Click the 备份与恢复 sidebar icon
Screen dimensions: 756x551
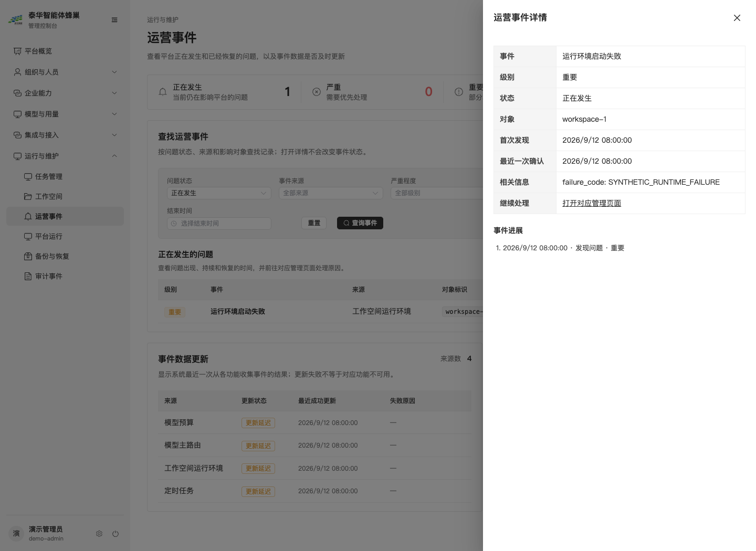[28, 256]
